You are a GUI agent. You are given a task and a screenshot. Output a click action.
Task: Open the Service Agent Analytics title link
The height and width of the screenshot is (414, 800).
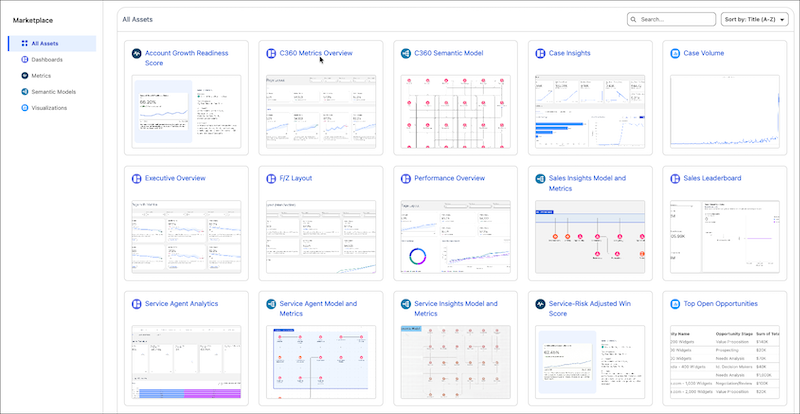pyautogui.click(x=181, y=303)
